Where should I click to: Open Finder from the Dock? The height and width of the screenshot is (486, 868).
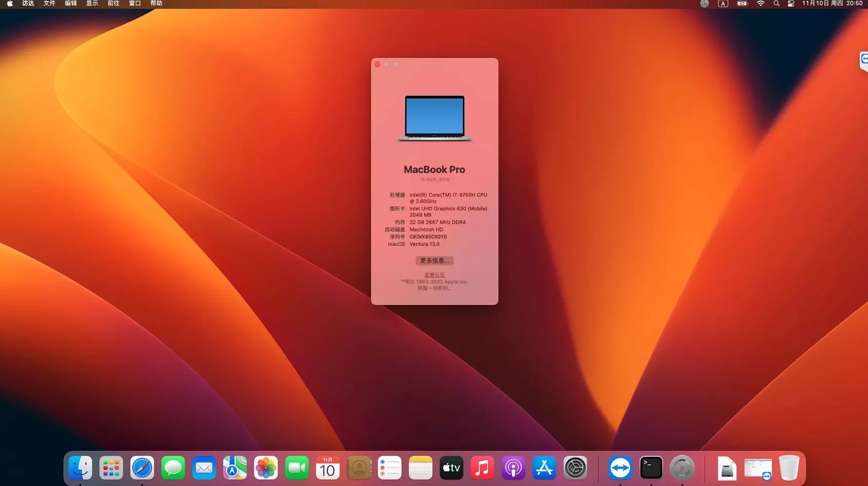click(80, 468)
